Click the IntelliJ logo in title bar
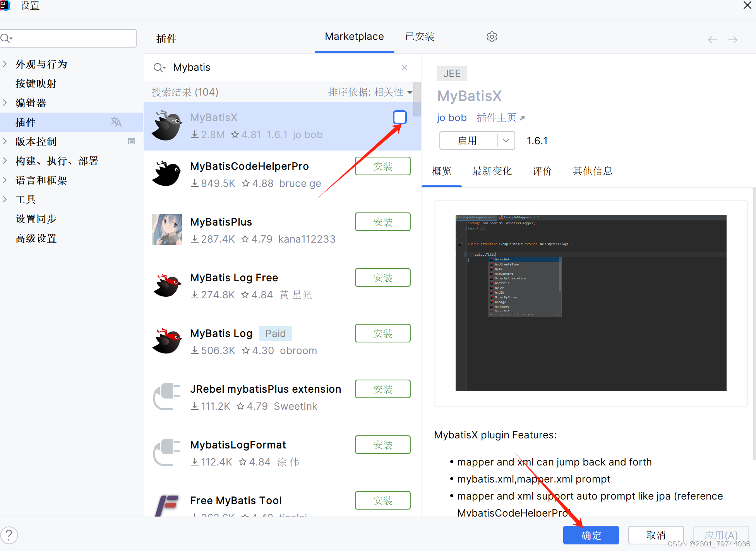Image resolution: width=756 pixels, height=551 pixels. point(5,5)
